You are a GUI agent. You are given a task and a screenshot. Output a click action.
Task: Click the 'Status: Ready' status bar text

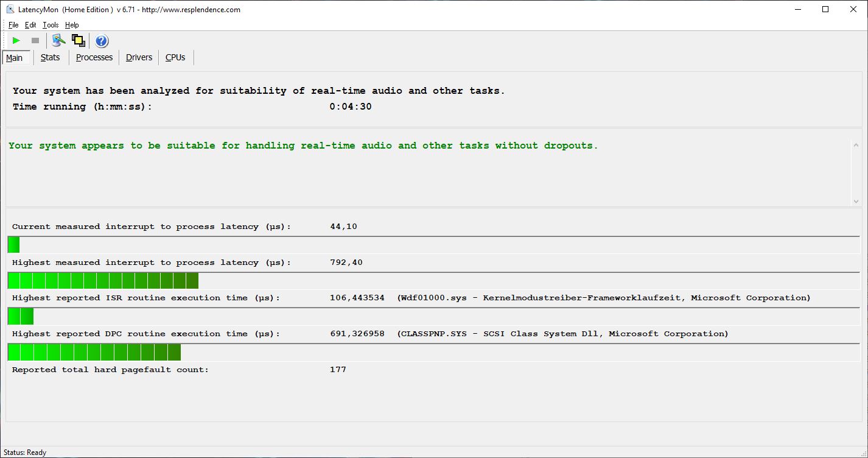click(x=25, y=453)
